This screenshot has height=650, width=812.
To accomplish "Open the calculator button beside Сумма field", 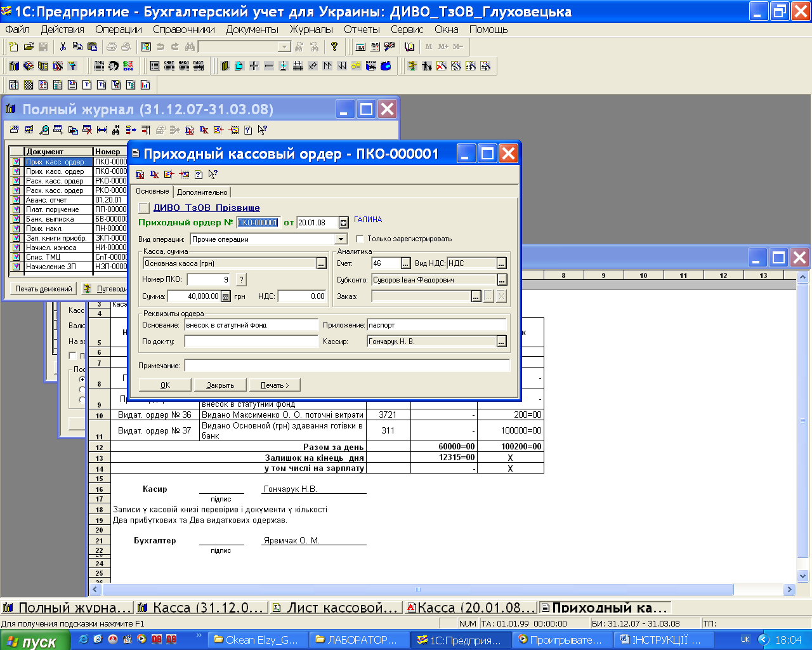I will point(226,296).
